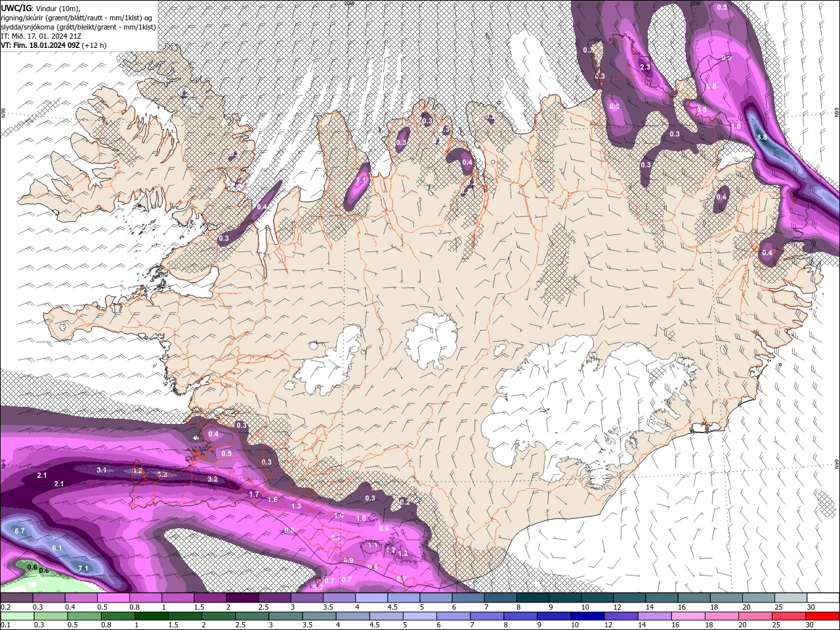Click the darkest purple swatch between 2 and 2.5

(242, 598)
